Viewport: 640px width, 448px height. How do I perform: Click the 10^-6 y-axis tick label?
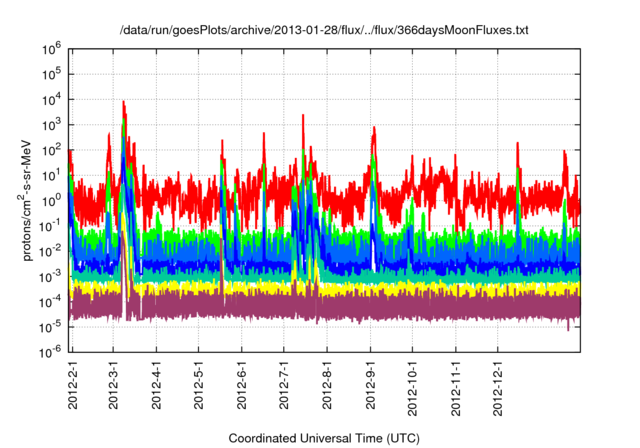[50, 352]
